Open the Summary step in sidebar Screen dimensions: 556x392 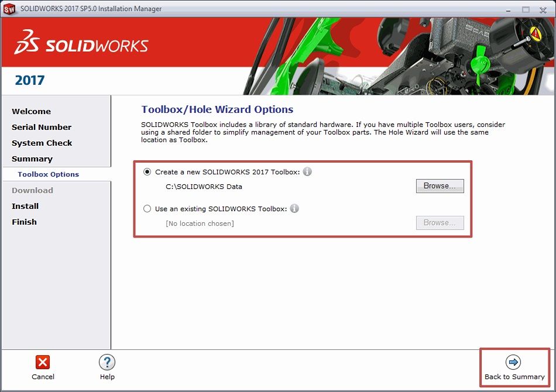32,159
